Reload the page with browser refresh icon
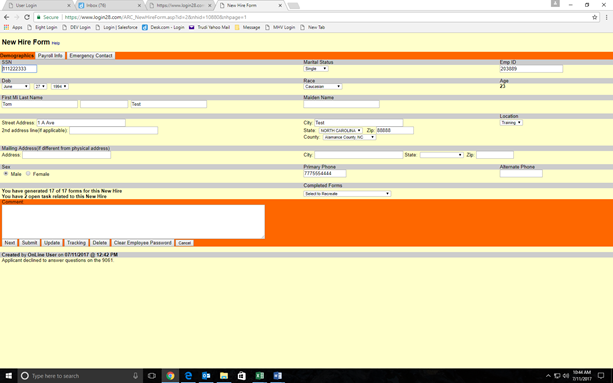Screen dimensions: 613x383 (27, 17)
